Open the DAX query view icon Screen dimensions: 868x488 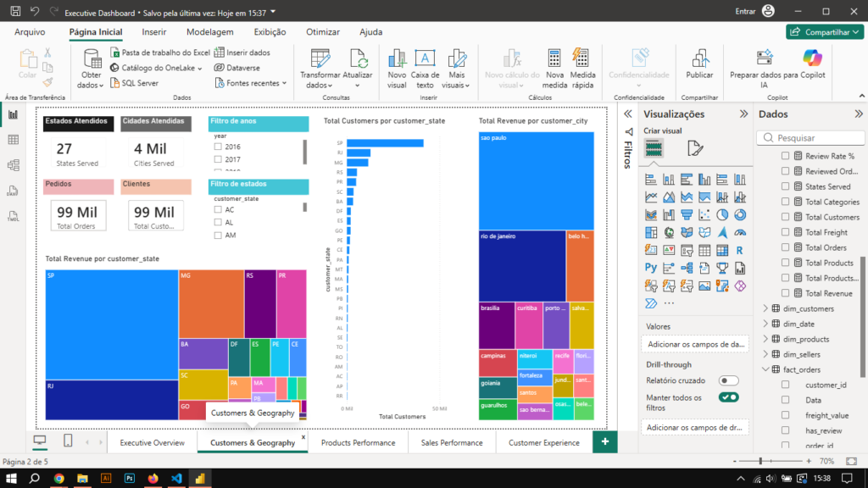click(x=13, y=191)
